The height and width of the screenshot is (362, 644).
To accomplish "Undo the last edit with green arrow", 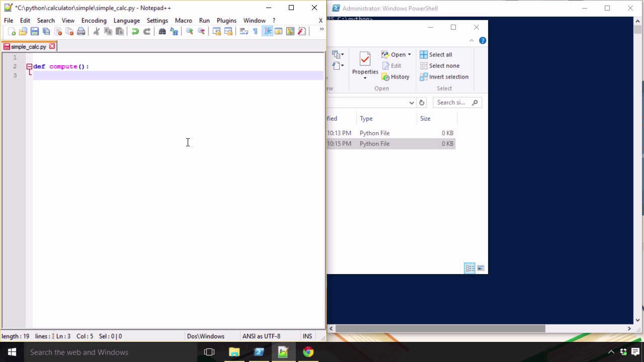I will pyautogui.click(x=135, y=31).
